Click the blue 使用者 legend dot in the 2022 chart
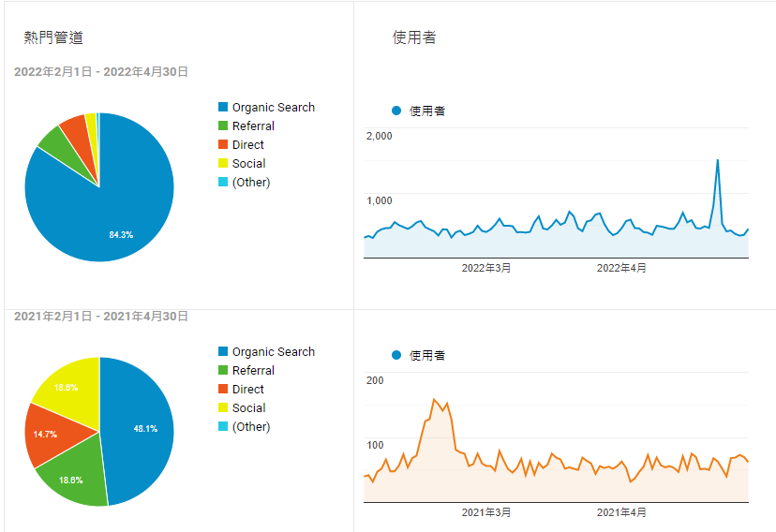The height and width of the screenshot is (532, 776). coord(396,111)
